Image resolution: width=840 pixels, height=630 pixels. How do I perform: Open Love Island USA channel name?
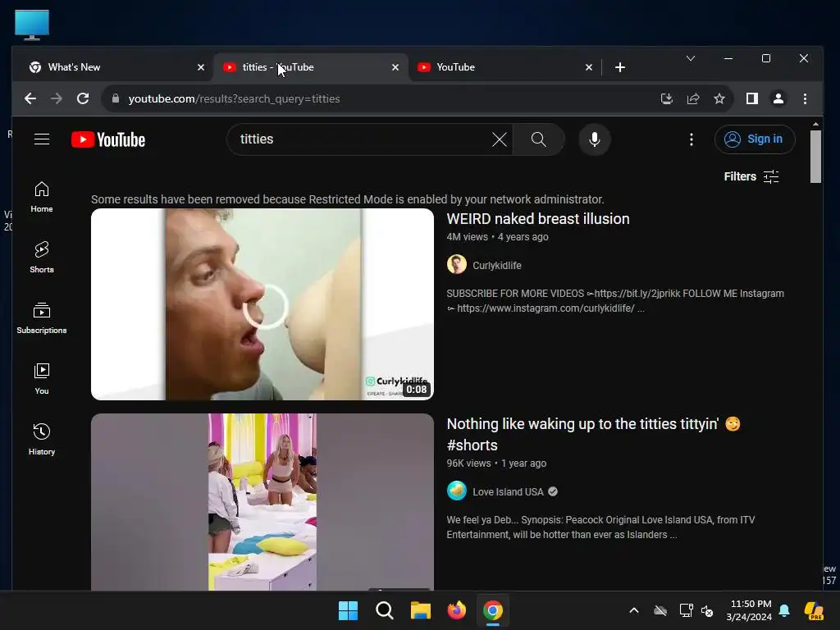click(508, 492)
